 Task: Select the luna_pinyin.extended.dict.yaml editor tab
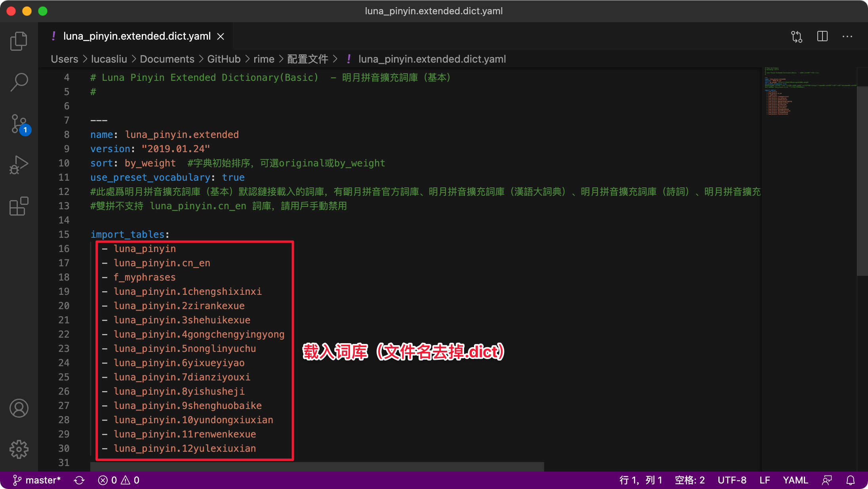[x=136, y=36]
